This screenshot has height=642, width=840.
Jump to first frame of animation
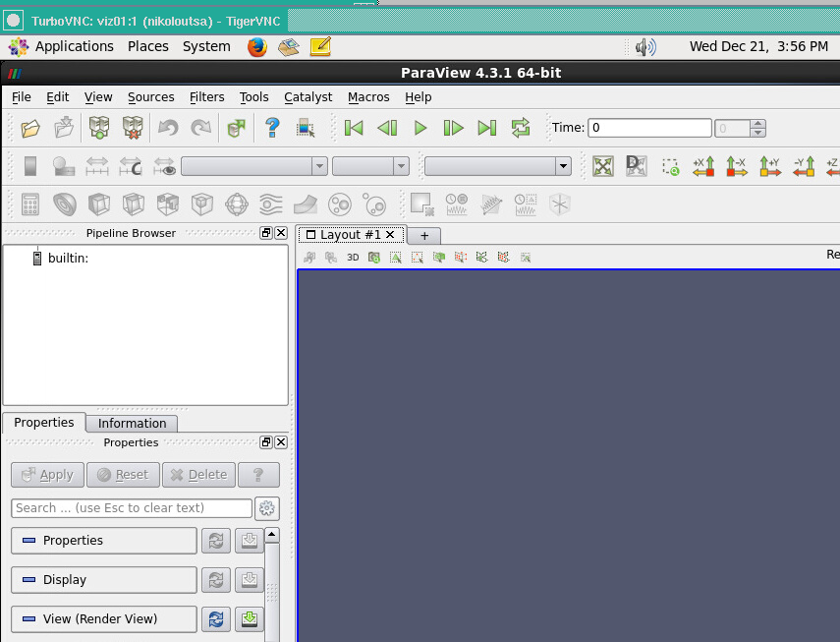(354, 128)
